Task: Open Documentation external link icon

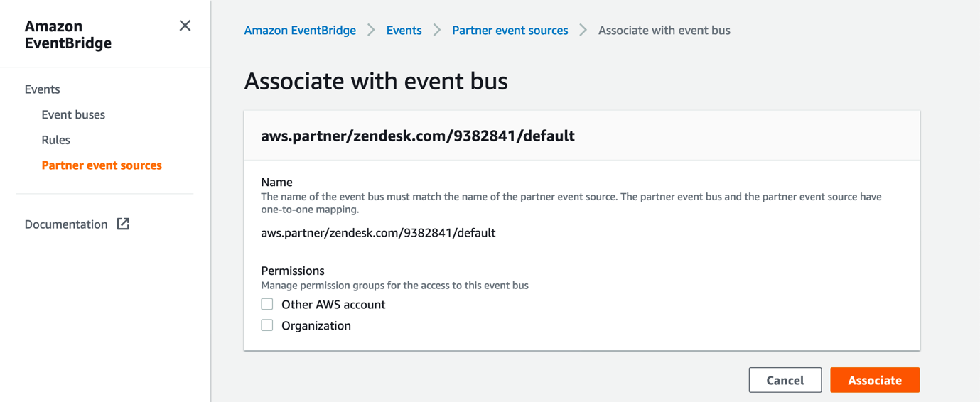Action: click(x=123, y=224)
